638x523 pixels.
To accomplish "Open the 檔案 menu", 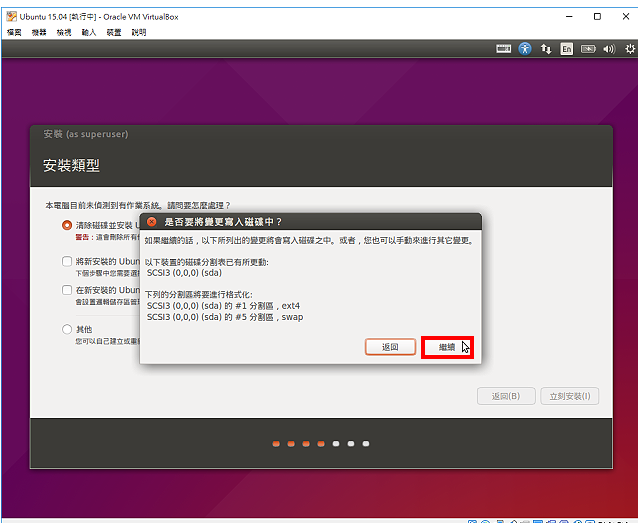I will pyautogui.click(x=14, y=33).
